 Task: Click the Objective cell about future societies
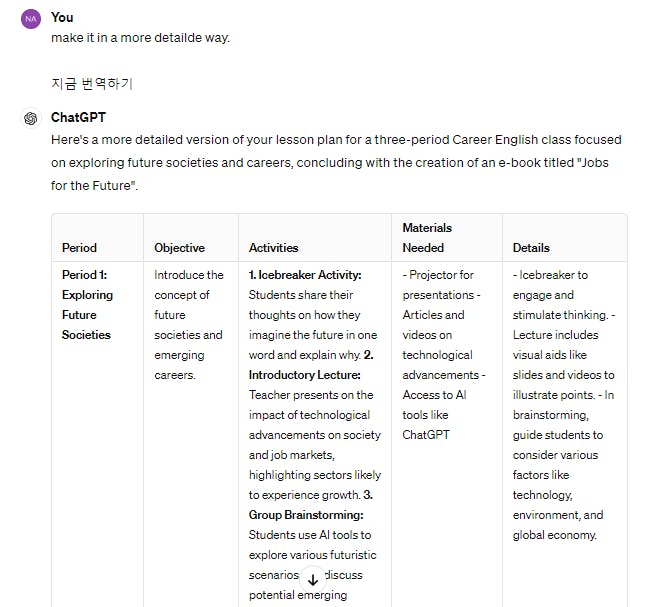189,325
